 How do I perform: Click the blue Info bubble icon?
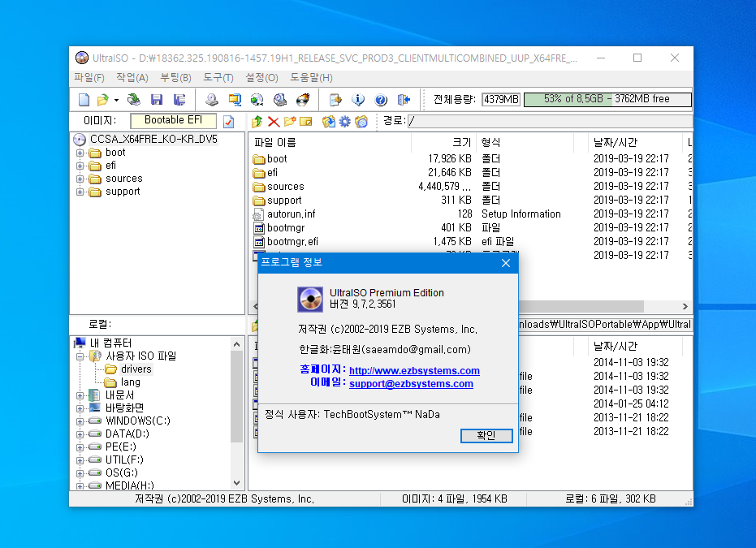358,99
